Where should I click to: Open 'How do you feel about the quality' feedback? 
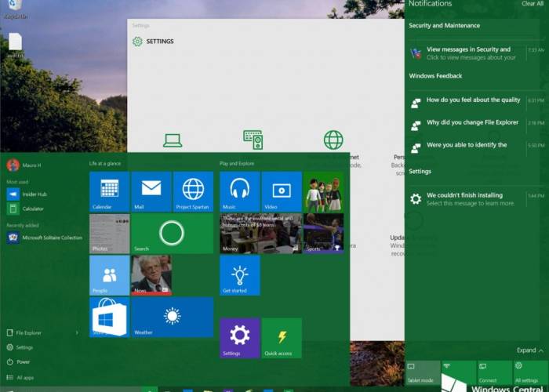pyautogui.click(x=476, y=101)
